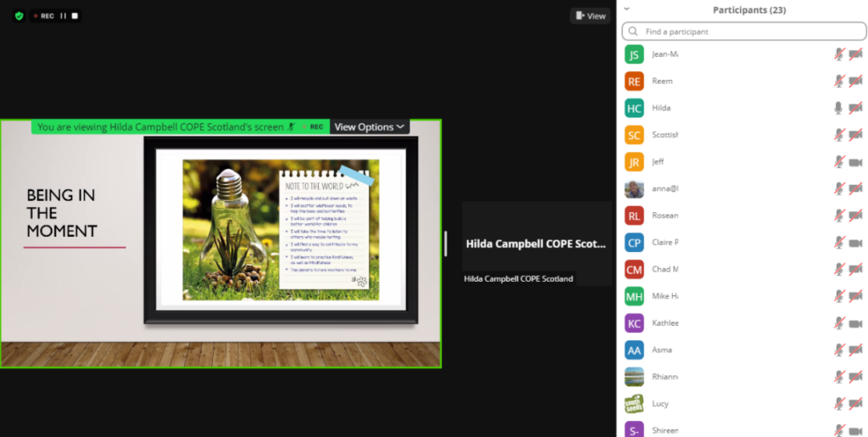Click the "You are viewing" screen share banner
This screenshot has height=437, width=868.
[181, 126]
